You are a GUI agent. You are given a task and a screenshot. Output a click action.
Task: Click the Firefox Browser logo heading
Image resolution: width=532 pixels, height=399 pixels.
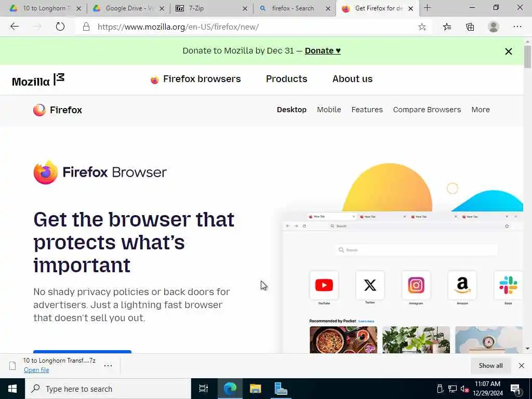pos(100,172)
